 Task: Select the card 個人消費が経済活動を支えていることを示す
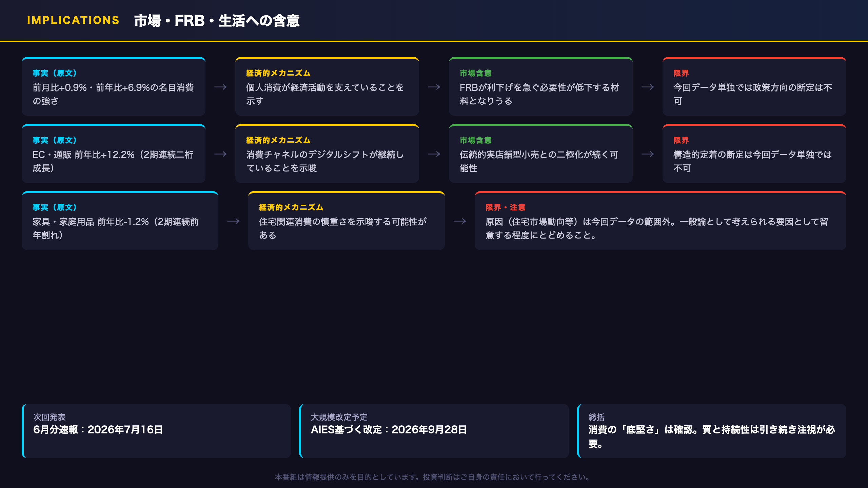click(x=327, y=87)
